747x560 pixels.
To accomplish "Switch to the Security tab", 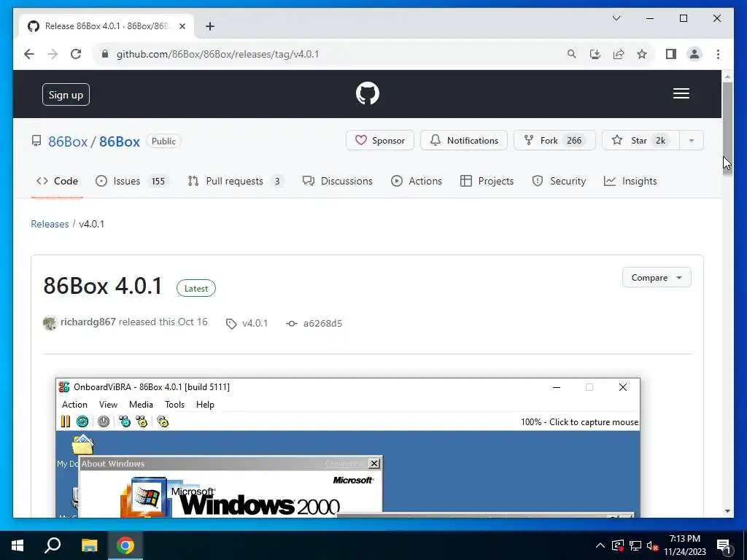I will tap(559, 181).
